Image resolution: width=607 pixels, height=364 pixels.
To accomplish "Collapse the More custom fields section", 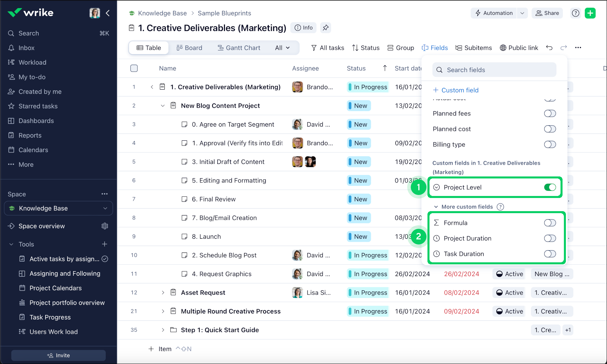I will point(436,207).
